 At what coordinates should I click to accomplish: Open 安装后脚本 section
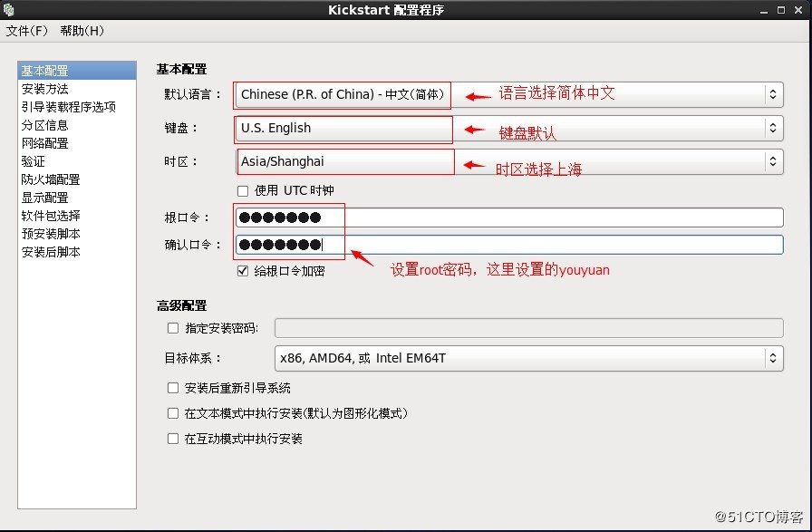77,252
